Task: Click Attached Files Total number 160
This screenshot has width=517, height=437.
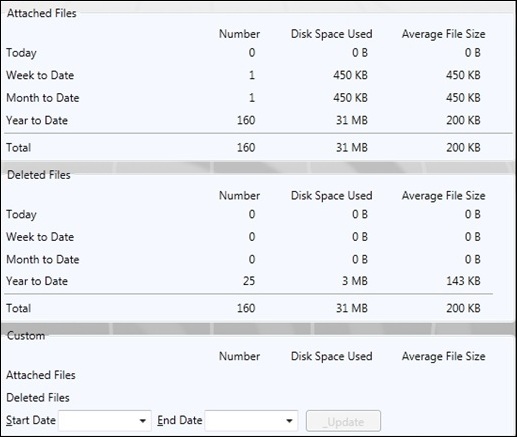Action: click(x=246, y=147)
